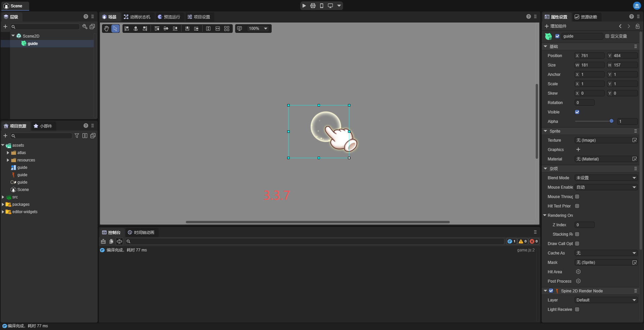Click the Alpha slider handle
Screen dimensions: 644x330
(x=611, y=121)
